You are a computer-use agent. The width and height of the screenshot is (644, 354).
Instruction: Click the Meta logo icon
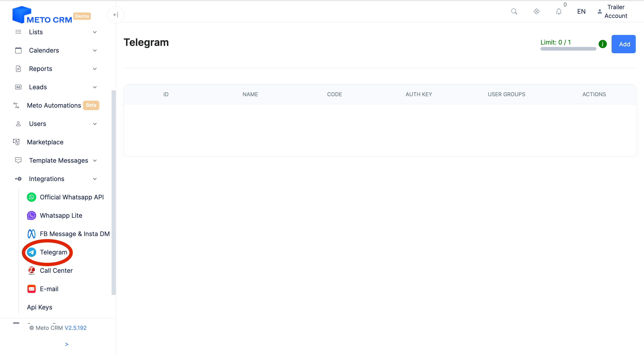pos(32,234)
